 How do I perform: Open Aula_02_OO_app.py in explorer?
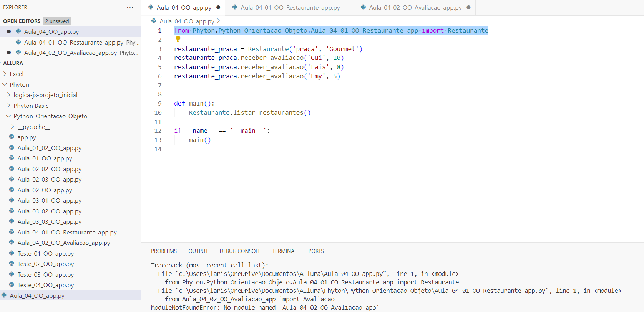click(45, 190)
